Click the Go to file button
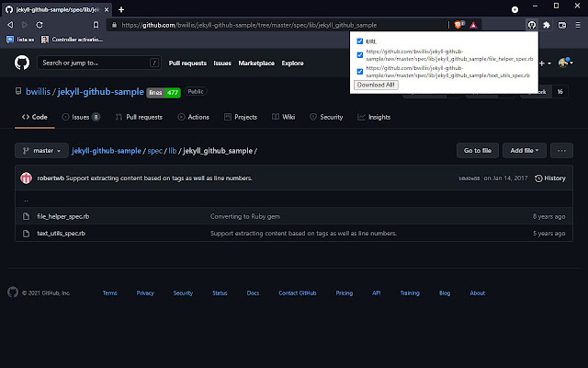Screen dimensions: 588x368 click(x=478, y=151)
